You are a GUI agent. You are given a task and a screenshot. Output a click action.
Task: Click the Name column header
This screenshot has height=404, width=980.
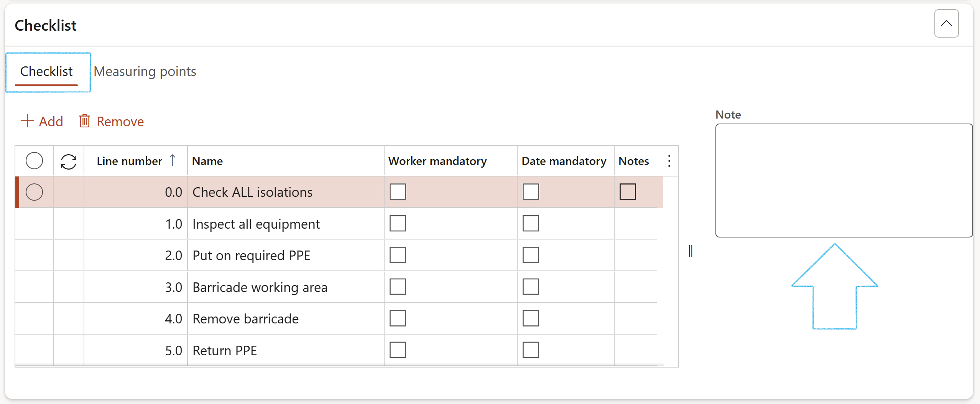pos(286,161)
